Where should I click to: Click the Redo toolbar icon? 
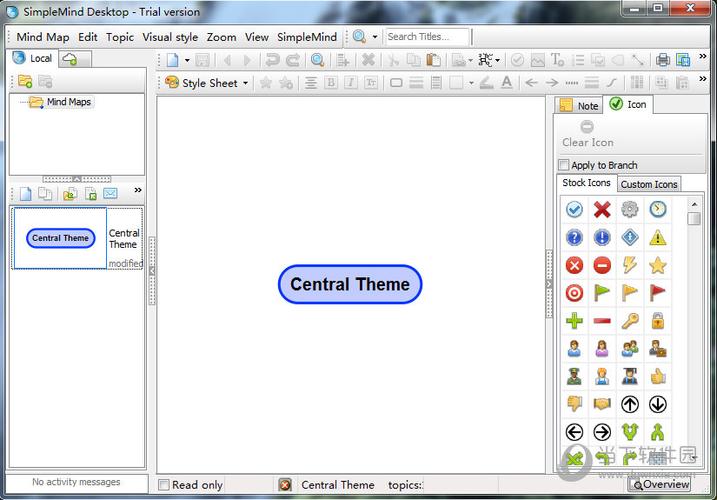[x=293, y=60]
